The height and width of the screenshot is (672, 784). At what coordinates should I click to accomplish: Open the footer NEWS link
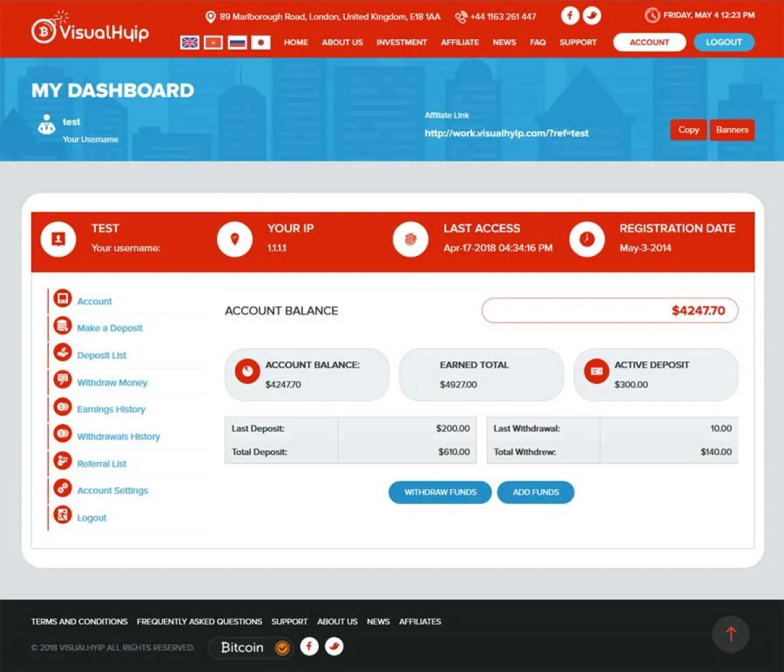pyautogui.click(x=378, y=622)
